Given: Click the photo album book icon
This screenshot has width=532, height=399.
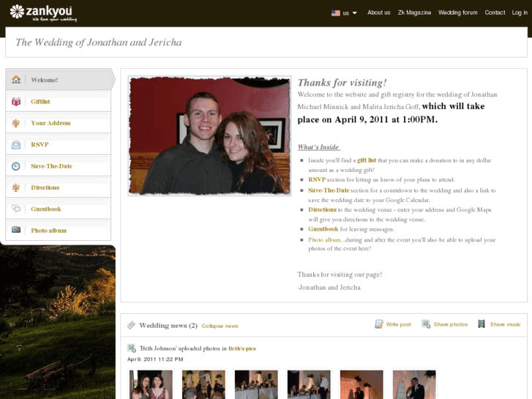Looking at the screenshot, I should click(x=16, y=230).
